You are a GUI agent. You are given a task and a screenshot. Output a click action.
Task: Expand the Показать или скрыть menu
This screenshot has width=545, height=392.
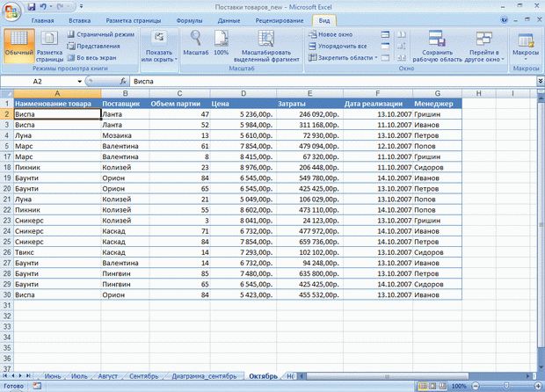pos(159,47)
